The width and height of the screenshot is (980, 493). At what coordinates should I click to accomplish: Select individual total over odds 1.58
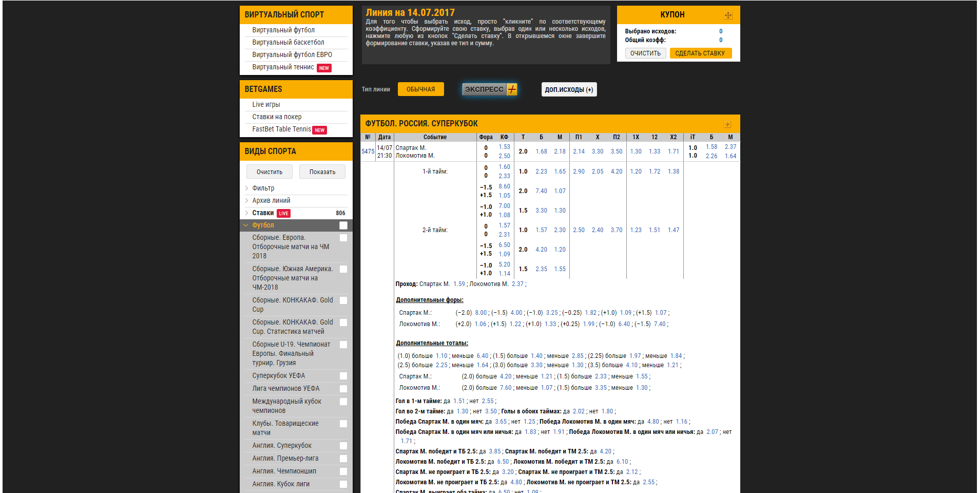coord(712,147)
